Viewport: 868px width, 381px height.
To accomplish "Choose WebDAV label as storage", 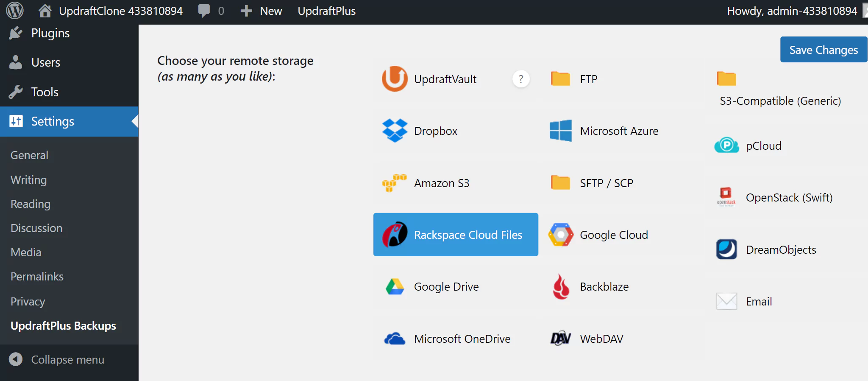I will [x=601, y=339].
